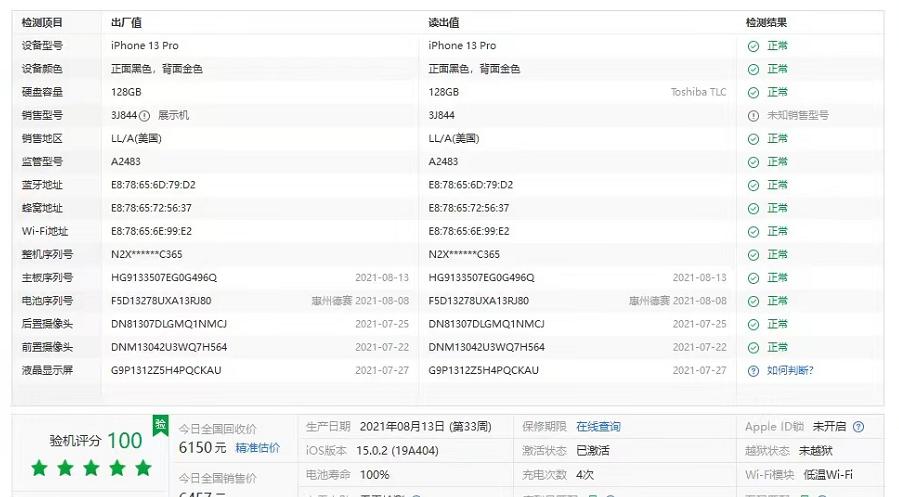Viewport: 899px width, 497px height.
Task: Click the five-star rating under 验机评分
Action: 91,468
